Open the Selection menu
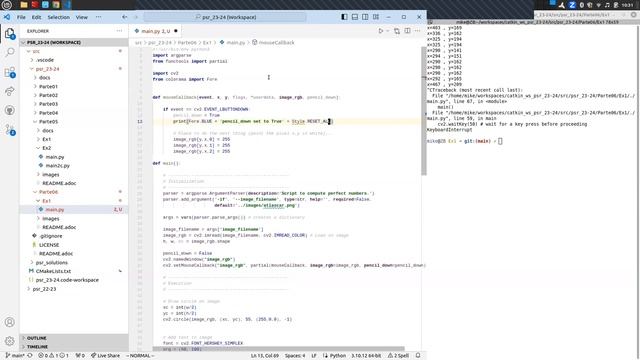This screenshot has height=360, width=640. click(58, 17)
